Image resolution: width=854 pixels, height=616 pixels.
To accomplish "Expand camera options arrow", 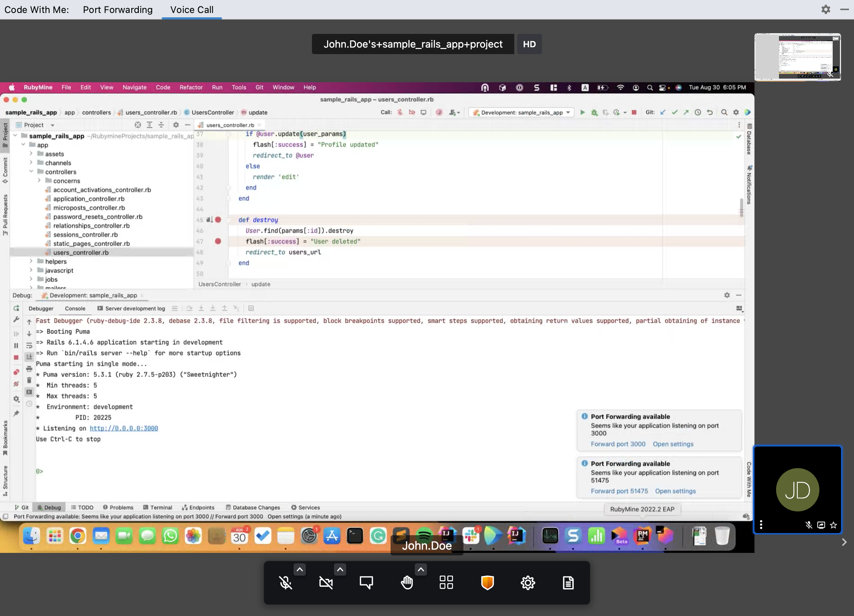I will 340,569.
